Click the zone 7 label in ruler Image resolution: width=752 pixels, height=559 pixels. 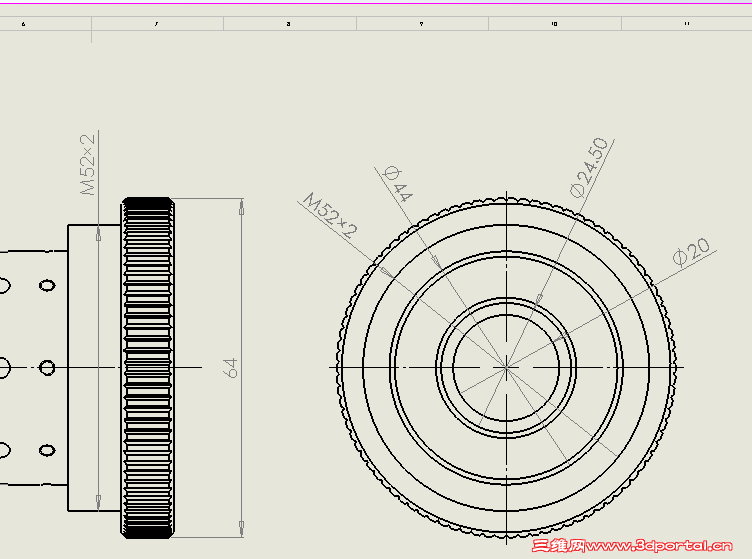click(x=156, y=23)
